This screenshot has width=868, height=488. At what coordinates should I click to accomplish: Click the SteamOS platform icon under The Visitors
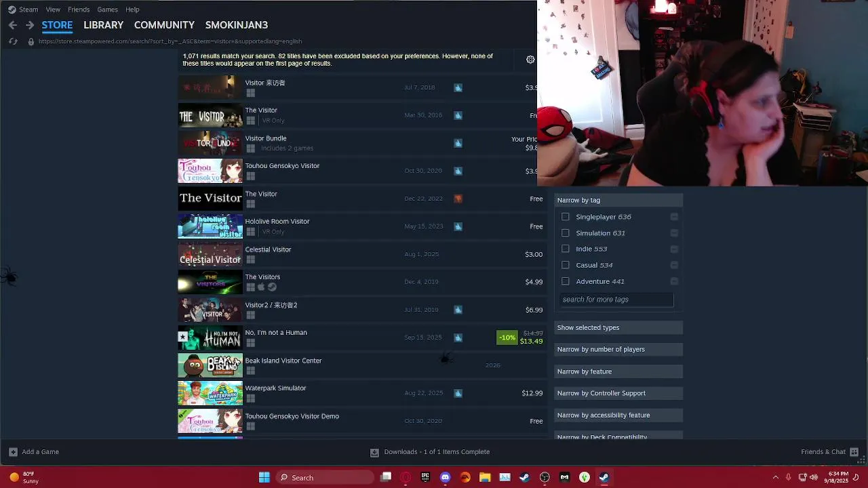(272, 287)
